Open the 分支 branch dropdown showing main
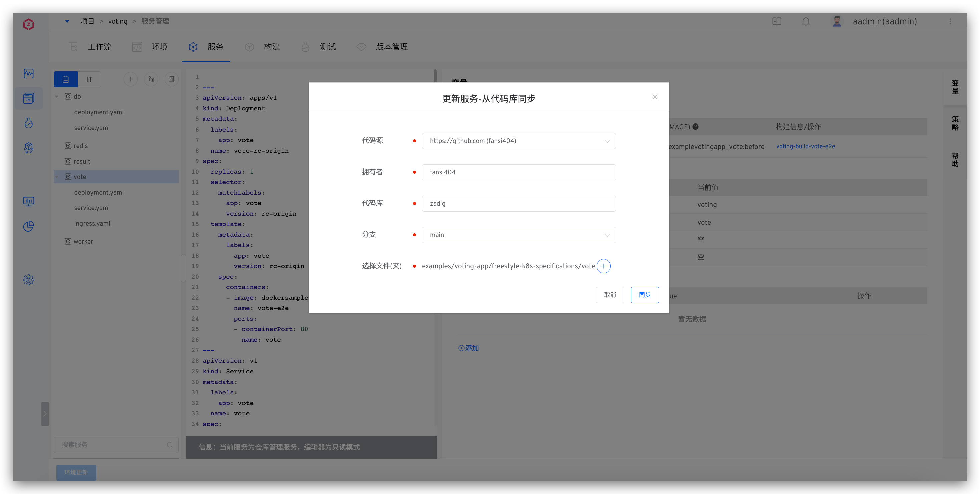The width and height of the screenshot is (980, 494). (519, 235)
